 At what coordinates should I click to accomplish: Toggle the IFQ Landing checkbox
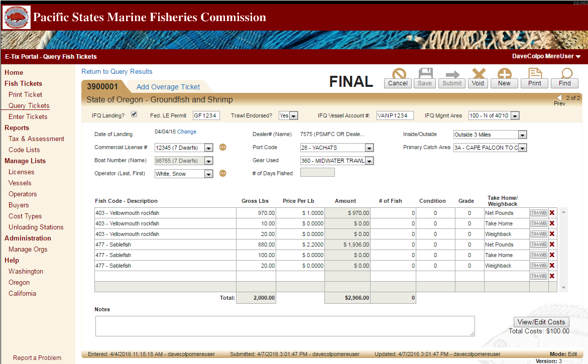point(134,114)
